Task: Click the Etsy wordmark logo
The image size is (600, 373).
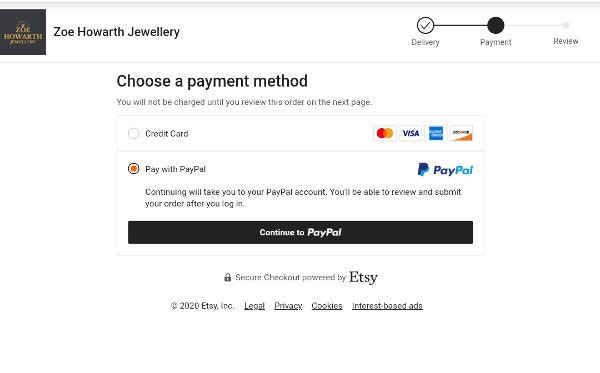Action: [x=363, y=278]
